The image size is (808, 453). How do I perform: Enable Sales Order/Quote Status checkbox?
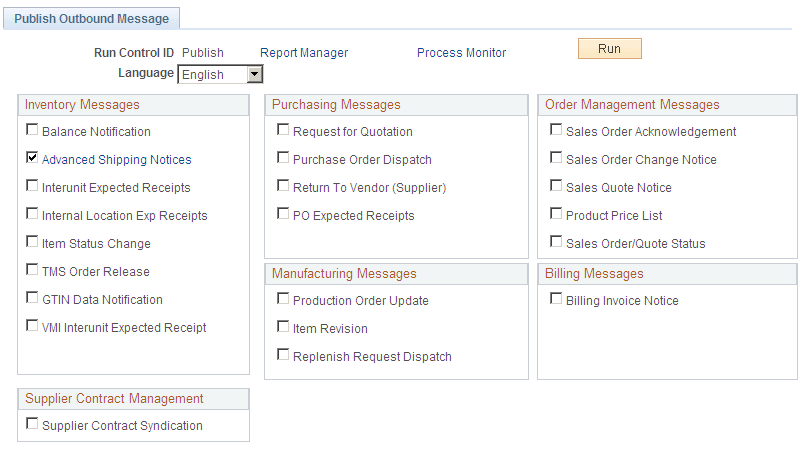pyautogui.click(x=556, y=241)
